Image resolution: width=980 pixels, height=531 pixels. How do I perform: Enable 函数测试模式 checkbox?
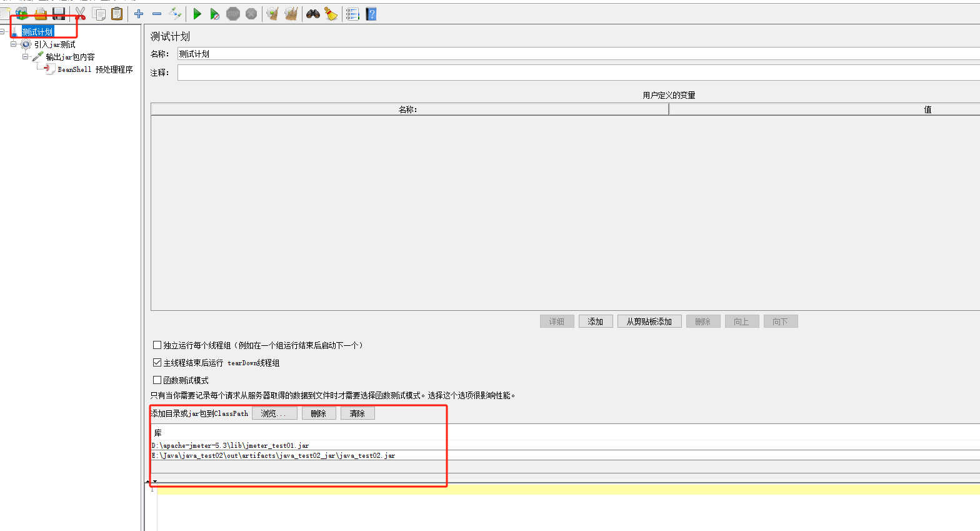coord(157,380)
